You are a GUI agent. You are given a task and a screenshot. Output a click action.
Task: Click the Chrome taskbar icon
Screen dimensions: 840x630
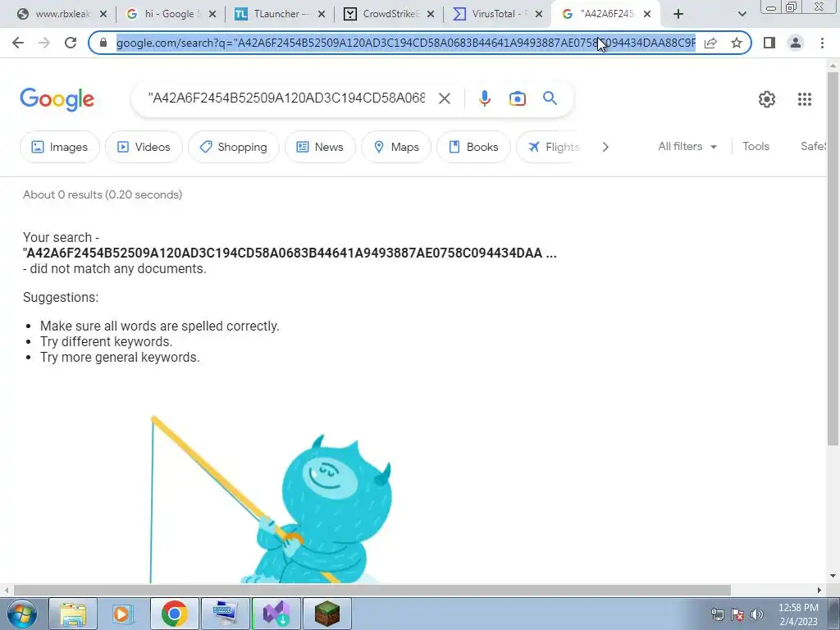(x=174, y=614)
